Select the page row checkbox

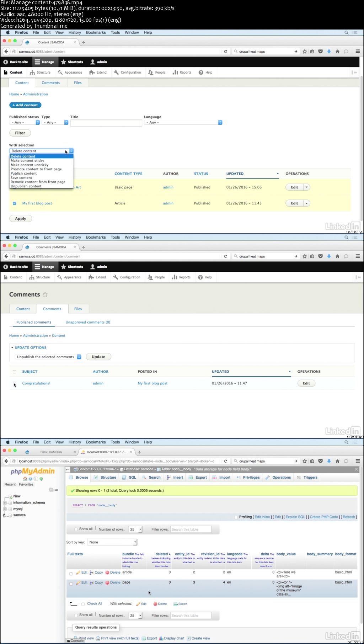click(71, 584)
